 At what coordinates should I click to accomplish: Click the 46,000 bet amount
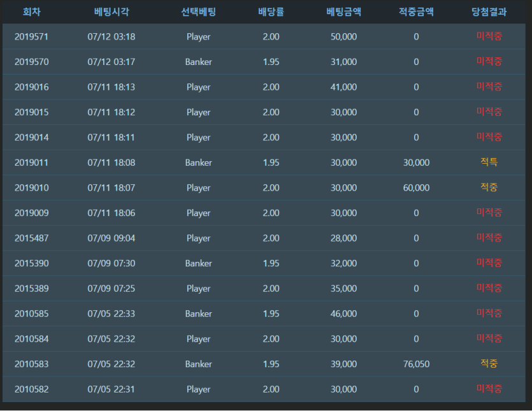coord(343,314)
